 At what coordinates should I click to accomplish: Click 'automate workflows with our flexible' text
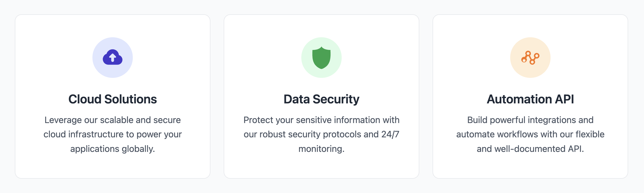(530, 134)
